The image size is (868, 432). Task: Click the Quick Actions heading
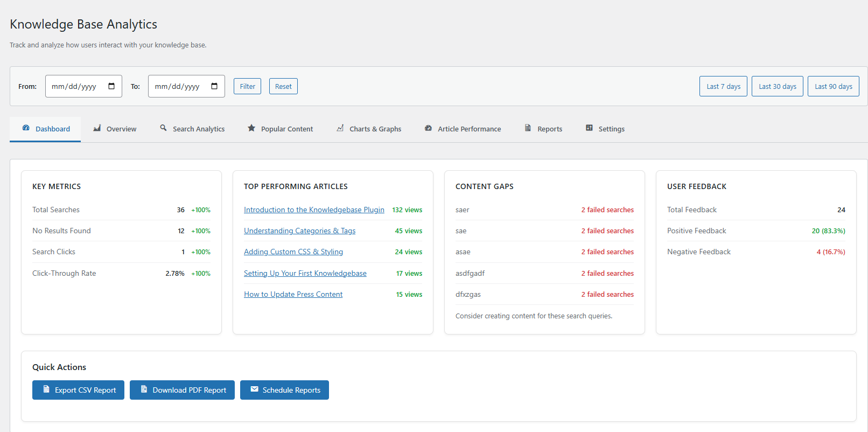coord(59,367)
